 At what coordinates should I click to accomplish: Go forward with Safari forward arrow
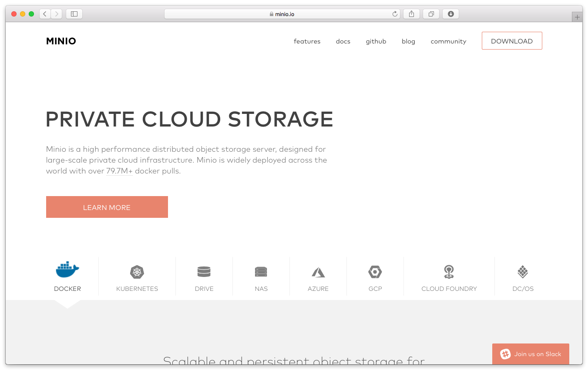[x=57, y=14]
